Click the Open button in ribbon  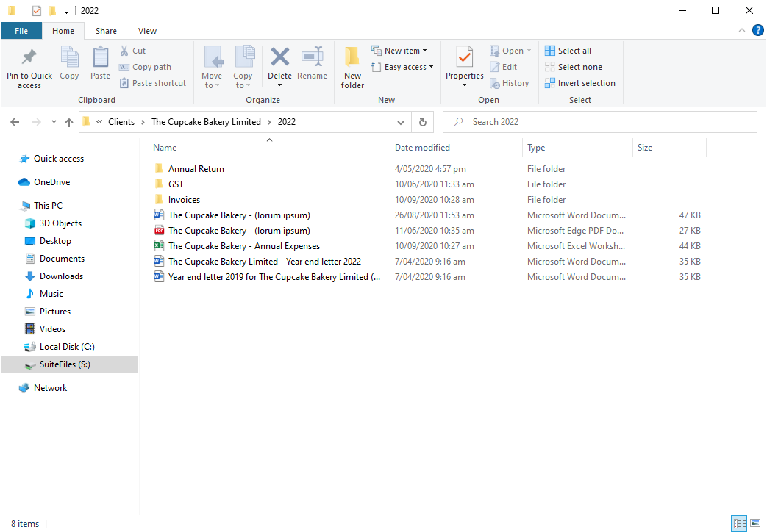(x=510, y=51)
